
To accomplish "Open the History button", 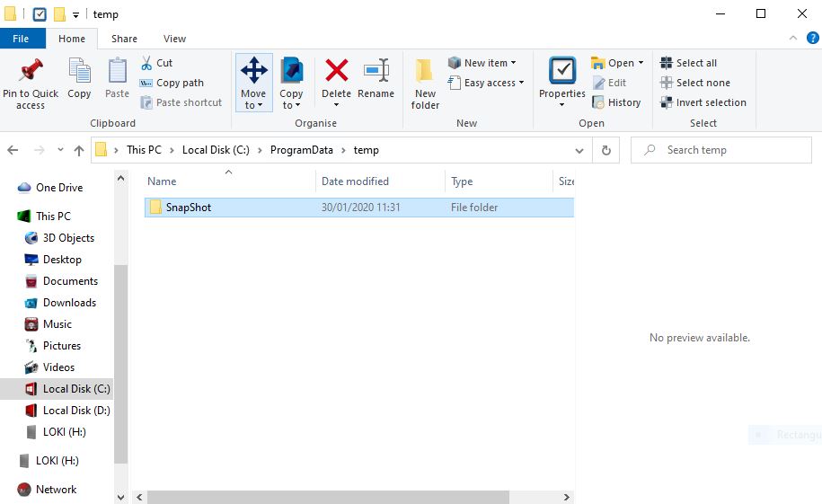I will [x=616, y=102].
